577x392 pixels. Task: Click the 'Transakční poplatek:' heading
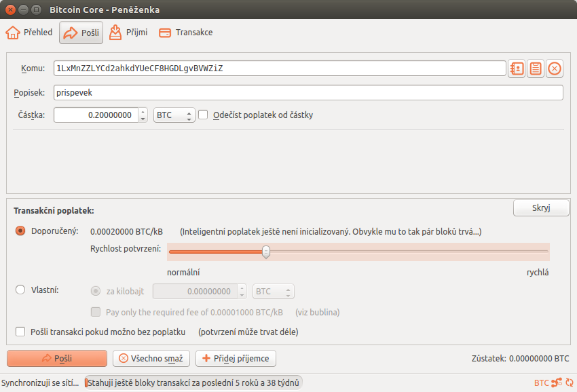point(54,211)
